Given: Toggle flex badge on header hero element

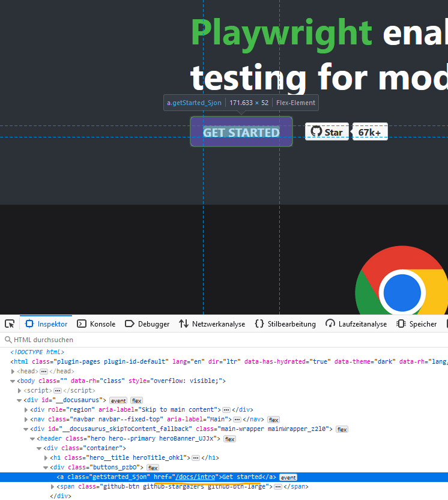Looking at the screenshot, I should 229,439.
